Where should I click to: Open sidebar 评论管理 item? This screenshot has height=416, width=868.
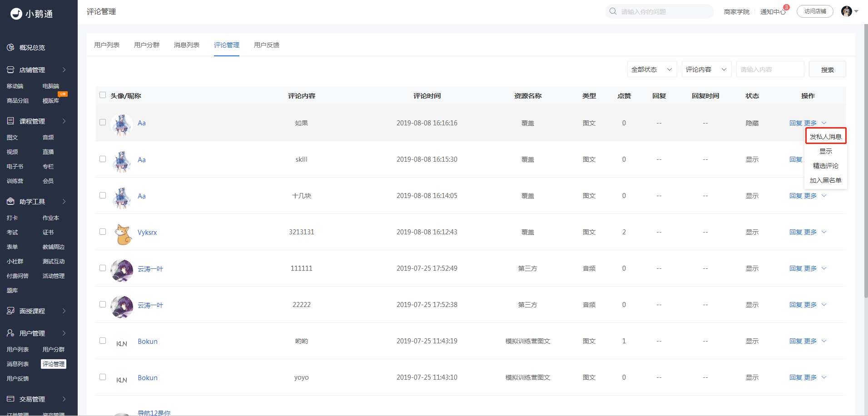click(54, 364)
